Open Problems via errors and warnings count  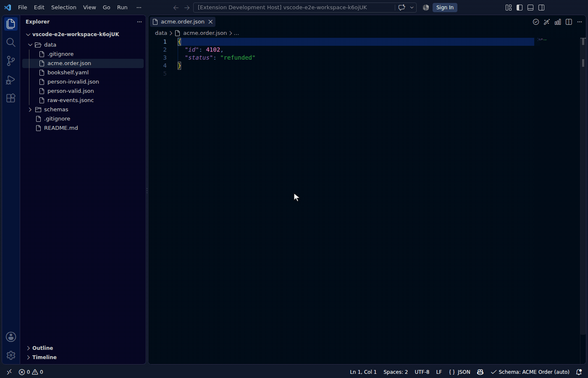[31, 372]
